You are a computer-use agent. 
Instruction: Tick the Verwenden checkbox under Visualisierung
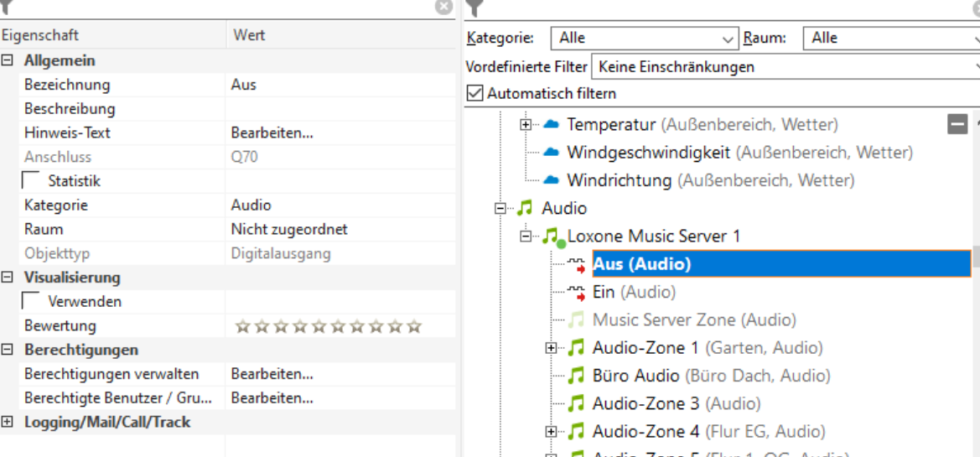point(30,302)
